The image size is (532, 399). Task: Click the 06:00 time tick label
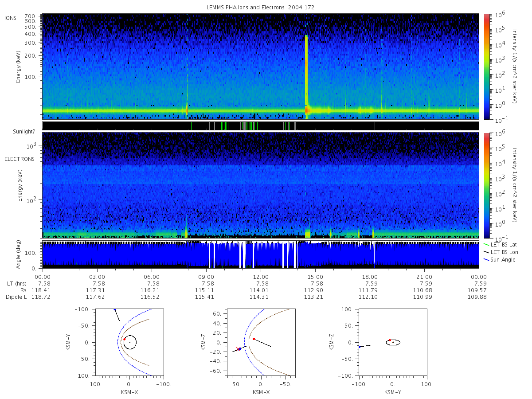152,277
